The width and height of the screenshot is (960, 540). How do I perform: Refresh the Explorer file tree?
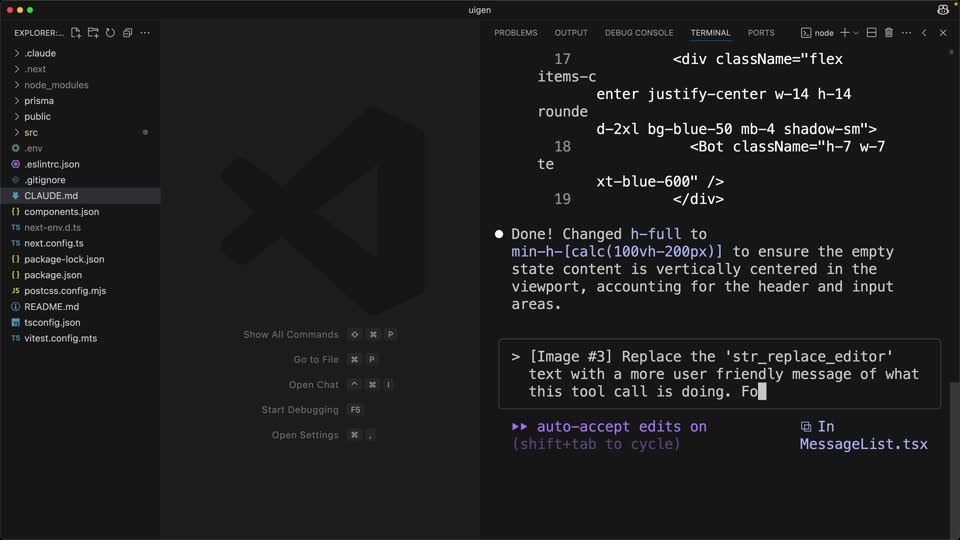tap(110, 33)
